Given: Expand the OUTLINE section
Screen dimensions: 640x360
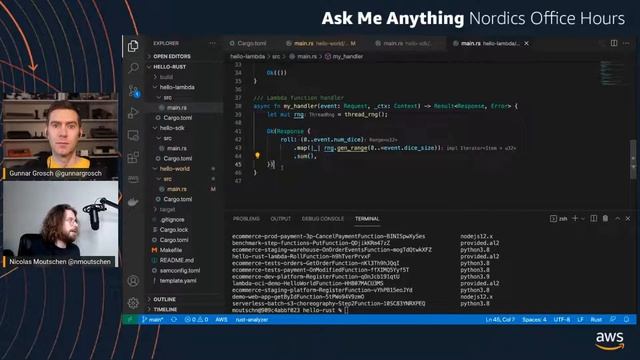Looking at the screenshot, I should click(x=164, y=299).
